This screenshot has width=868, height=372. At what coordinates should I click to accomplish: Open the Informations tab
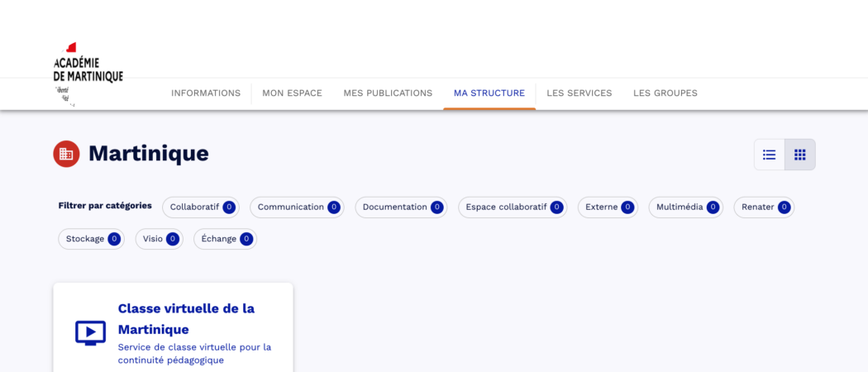pos(206,93)
